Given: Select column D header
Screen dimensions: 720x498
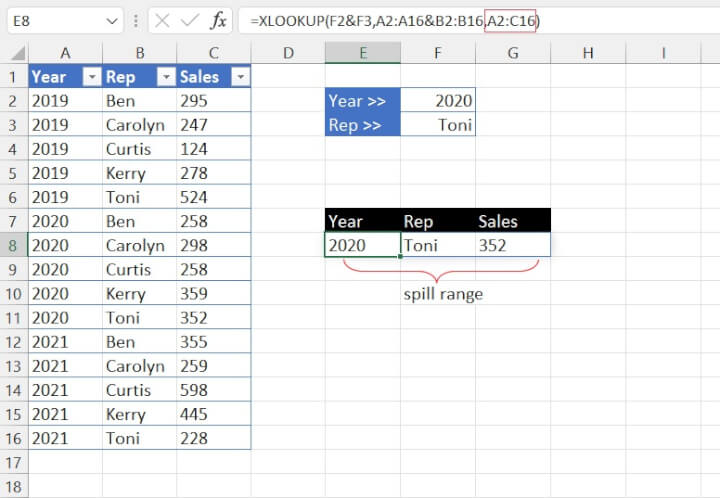Looking at the screenshot, I should [x=287, y=52].
